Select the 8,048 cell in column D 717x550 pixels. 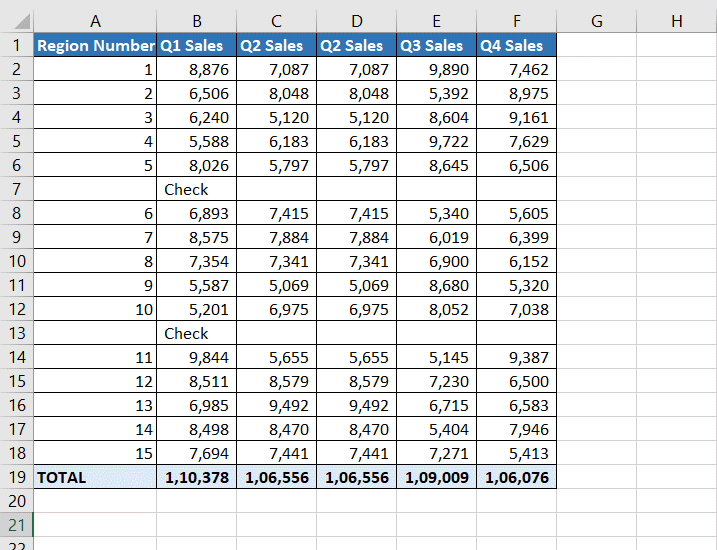tap(357, 93)
